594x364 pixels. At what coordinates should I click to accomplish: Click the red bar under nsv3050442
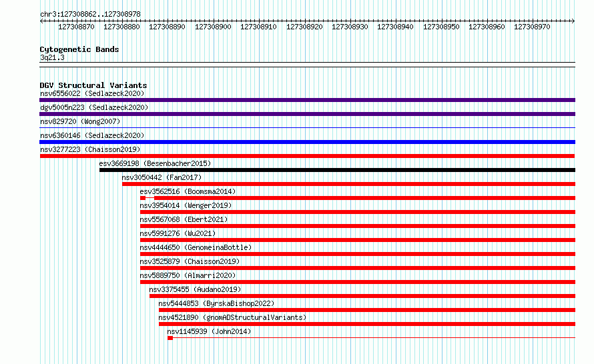[348, 184]
